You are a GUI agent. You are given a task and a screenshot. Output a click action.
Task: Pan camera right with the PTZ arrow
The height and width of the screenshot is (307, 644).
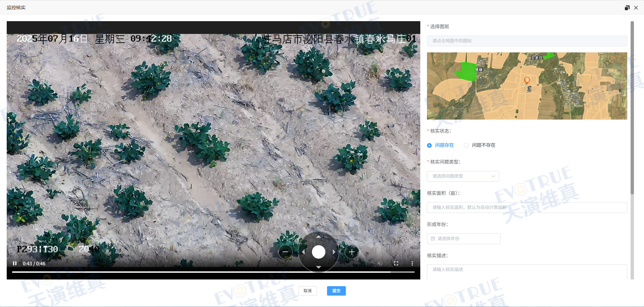coord(334,252)
